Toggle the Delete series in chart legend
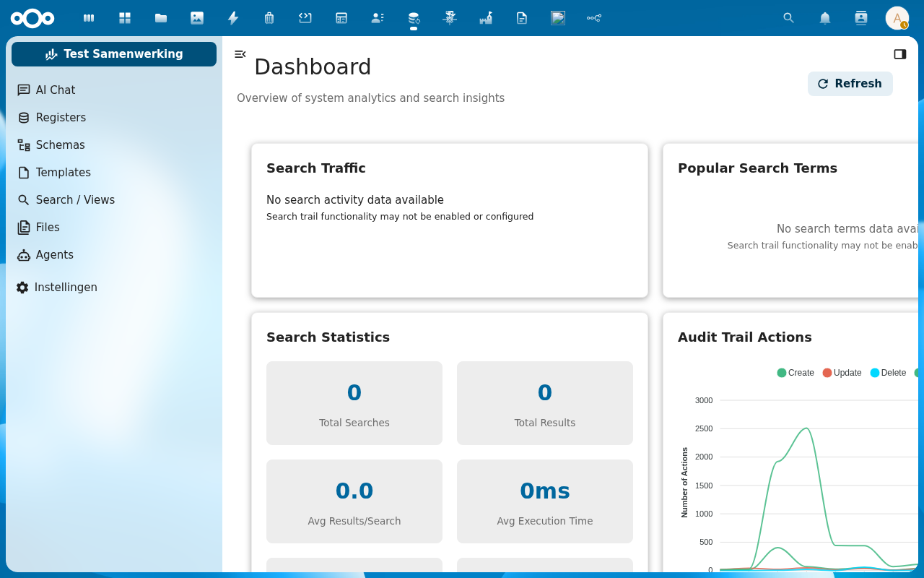This screenshot has width=924, height=578. click(888, 373)
